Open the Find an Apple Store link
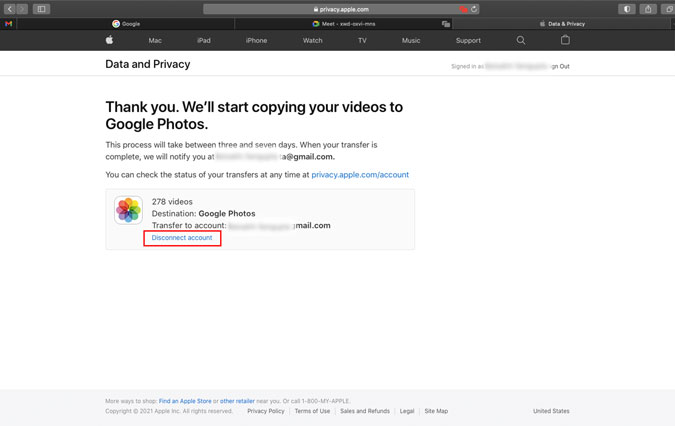 (185, 401)
